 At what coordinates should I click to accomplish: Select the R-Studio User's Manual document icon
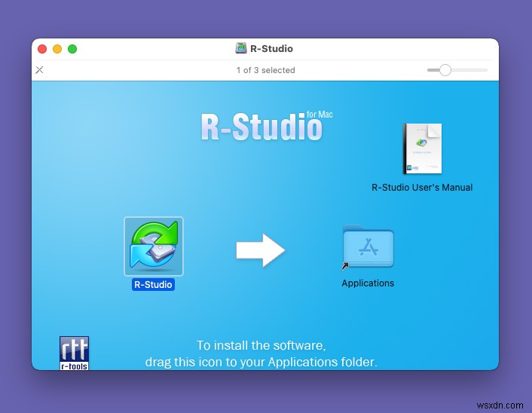tap(422, 148)
